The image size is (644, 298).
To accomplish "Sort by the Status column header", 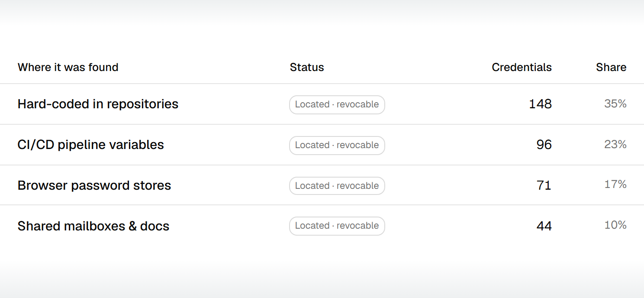I will pyautogui.click(x=307, y=67).
